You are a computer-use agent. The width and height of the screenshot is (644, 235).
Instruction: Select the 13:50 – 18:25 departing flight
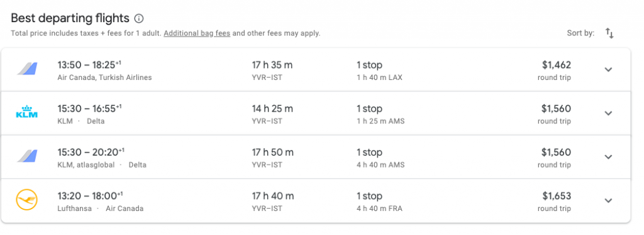point(316,69)
